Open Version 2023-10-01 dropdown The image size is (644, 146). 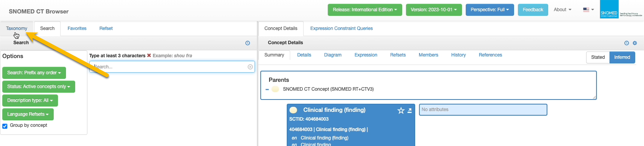pyautogui.click(x=434, y=10)
